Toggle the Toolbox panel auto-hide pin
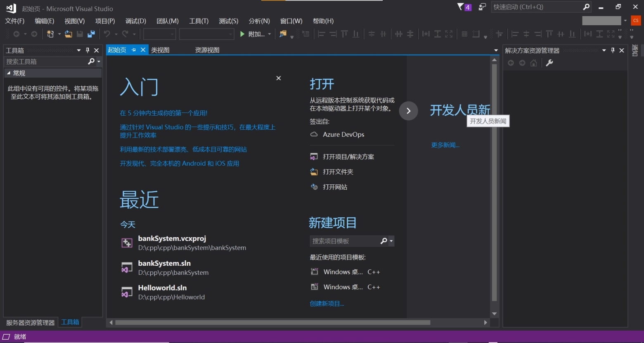 (x=88, y=50)
